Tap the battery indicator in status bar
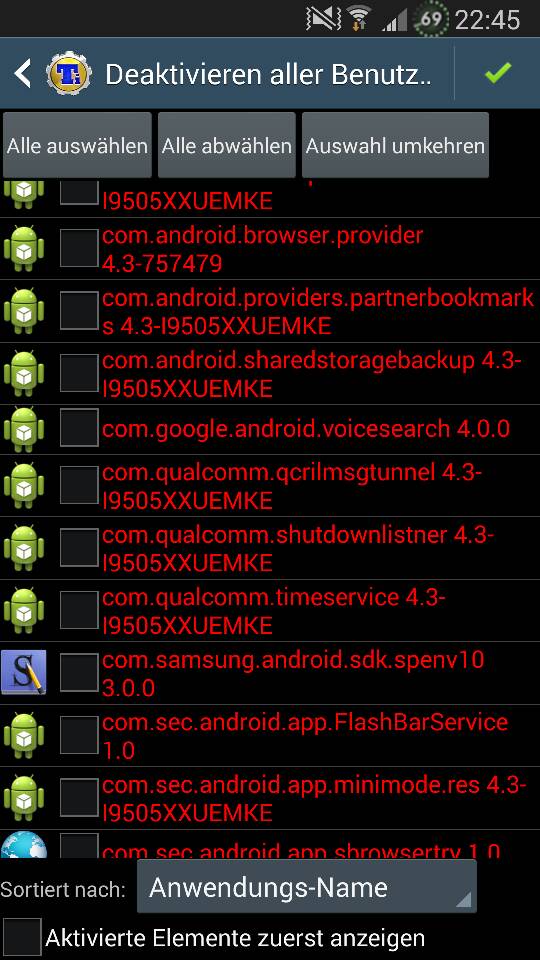Viewport: 540px width, 960px height. point(430,20)
